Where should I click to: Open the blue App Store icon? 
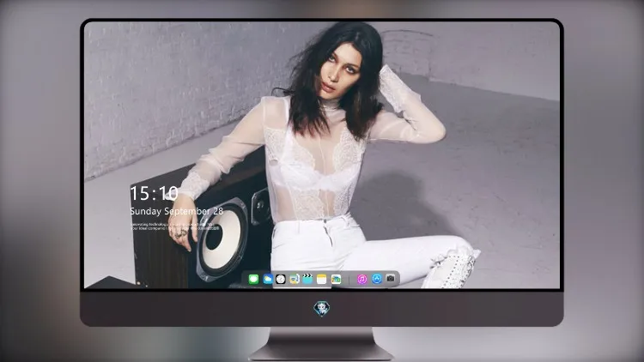pos(377,279)
